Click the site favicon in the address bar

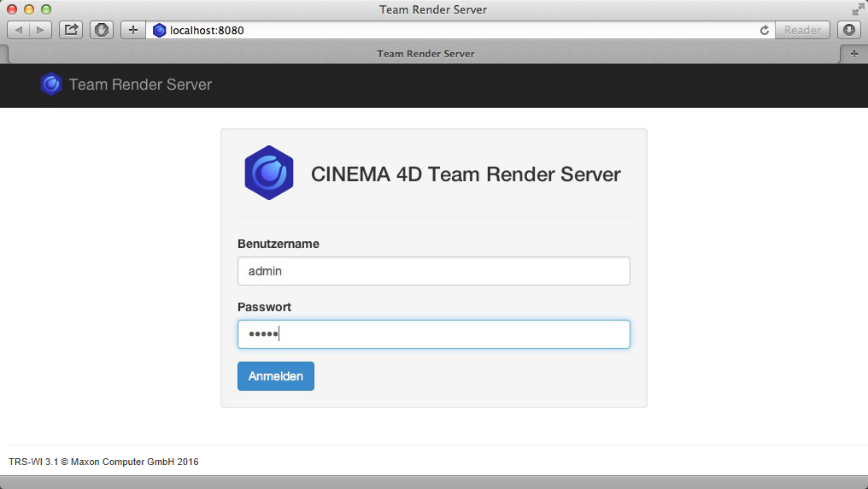click(x=159, y=30)
